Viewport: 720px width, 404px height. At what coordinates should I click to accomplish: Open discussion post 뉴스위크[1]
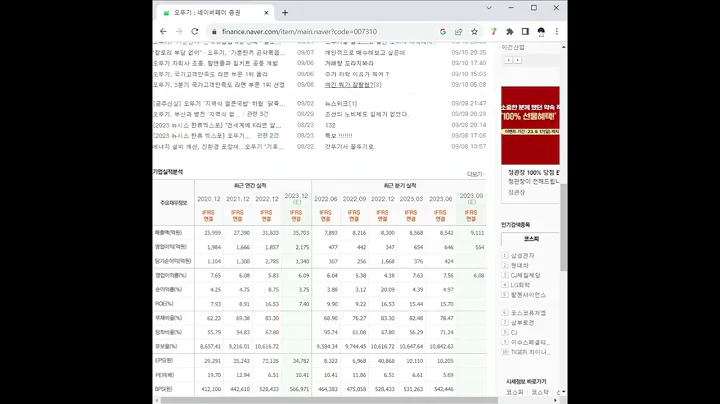point(341,103)
